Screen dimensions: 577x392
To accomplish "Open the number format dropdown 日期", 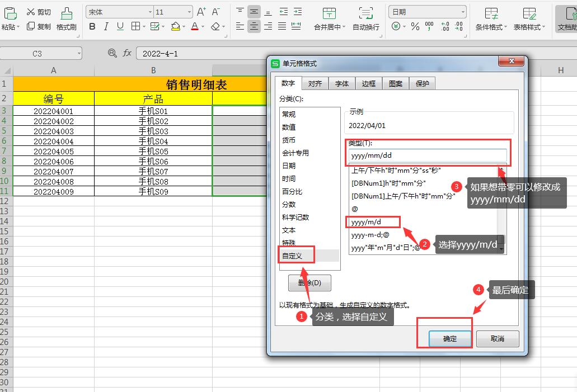I will 463,12.
